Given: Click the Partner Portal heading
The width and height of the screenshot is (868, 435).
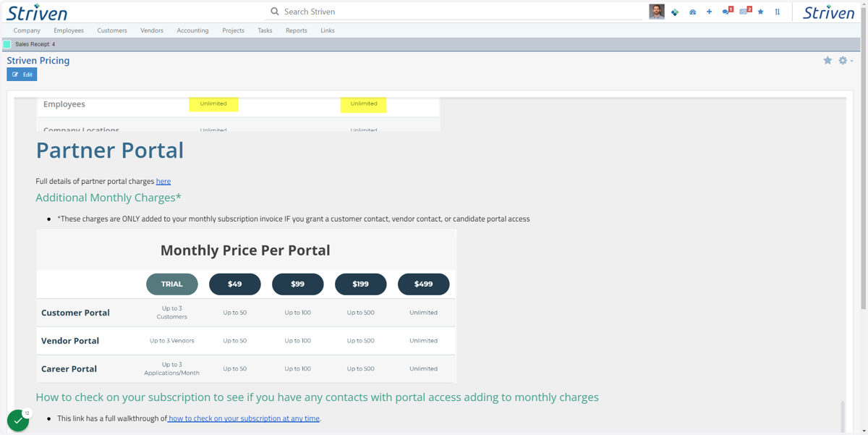Looking at the screenshot, I should click(110, 150).
